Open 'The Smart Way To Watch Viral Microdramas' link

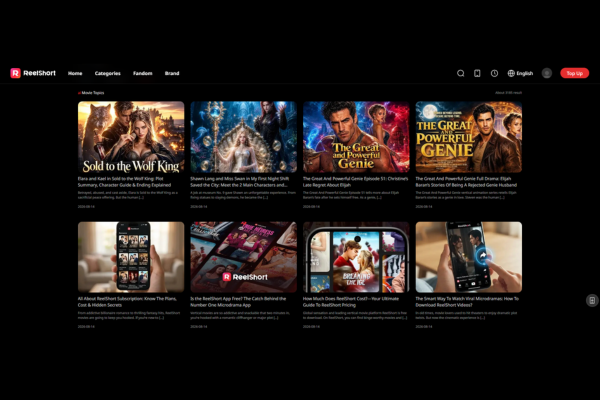467,302
